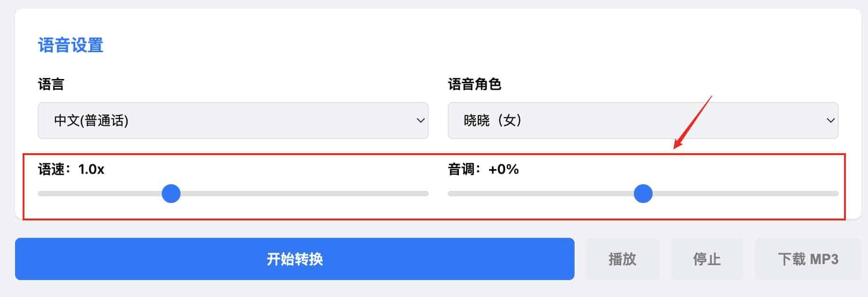Select the currently chosen voice 晓晓（女）
This screenshot has height=297, width=868.
pyautogui.click(x=491, y=120)
